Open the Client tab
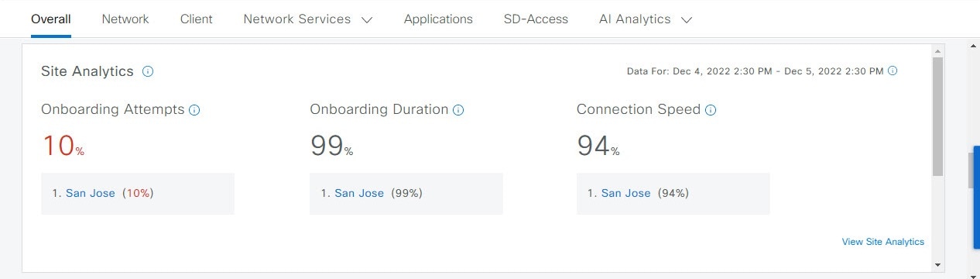This screenshot has width=980, height=279. tap(196, 19)
